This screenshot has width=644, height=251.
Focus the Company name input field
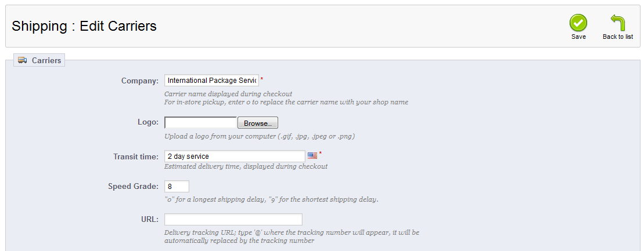point(211,81)
